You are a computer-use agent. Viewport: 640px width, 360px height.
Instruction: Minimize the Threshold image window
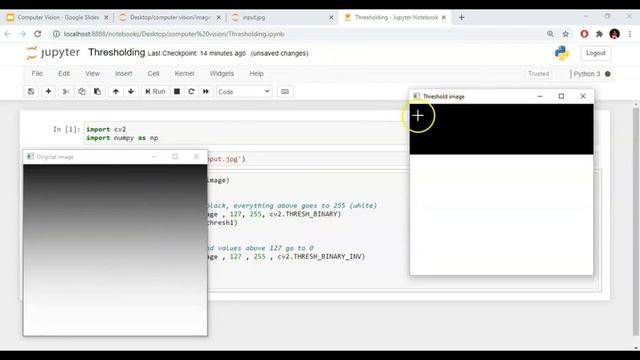(x=540, y=96)
